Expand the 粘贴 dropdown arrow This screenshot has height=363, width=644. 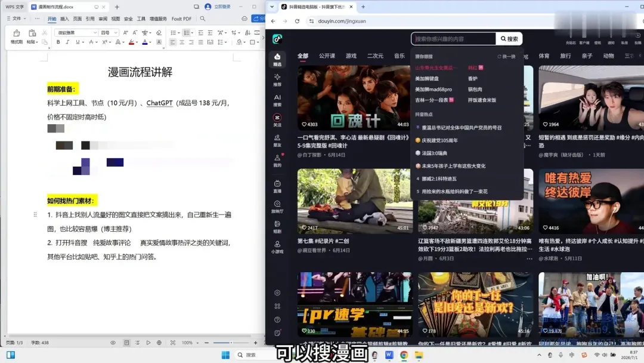point(36,42)
